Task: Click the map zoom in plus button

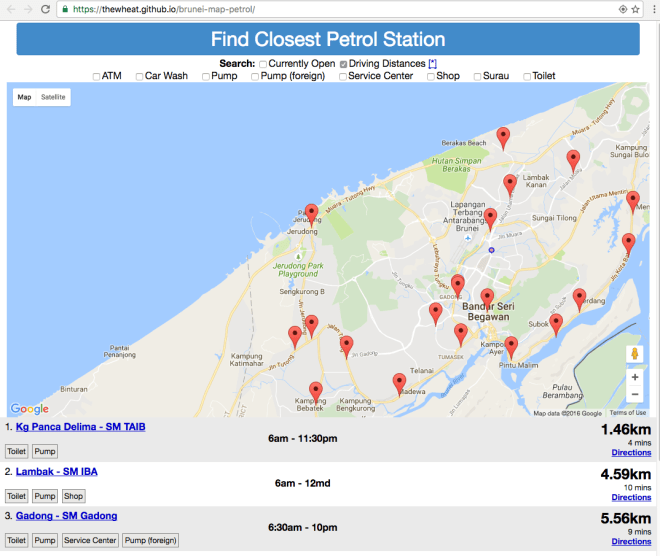Action: pos(635,377)
